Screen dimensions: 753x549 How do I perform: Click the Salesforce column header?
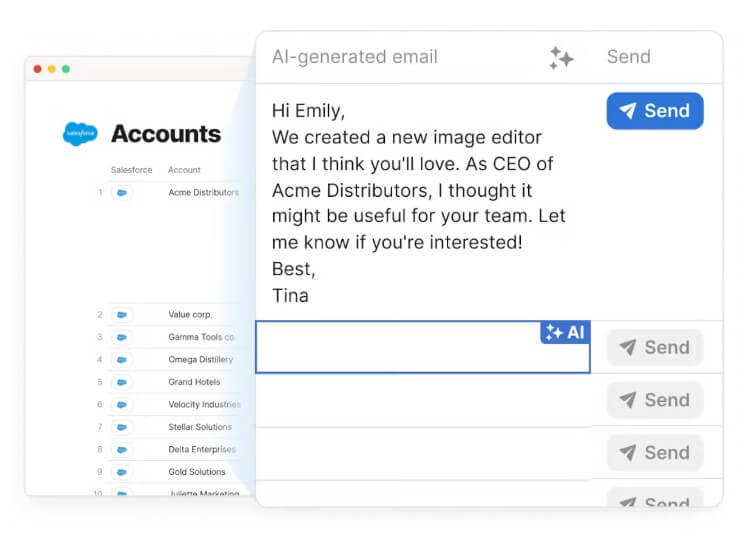132,170
